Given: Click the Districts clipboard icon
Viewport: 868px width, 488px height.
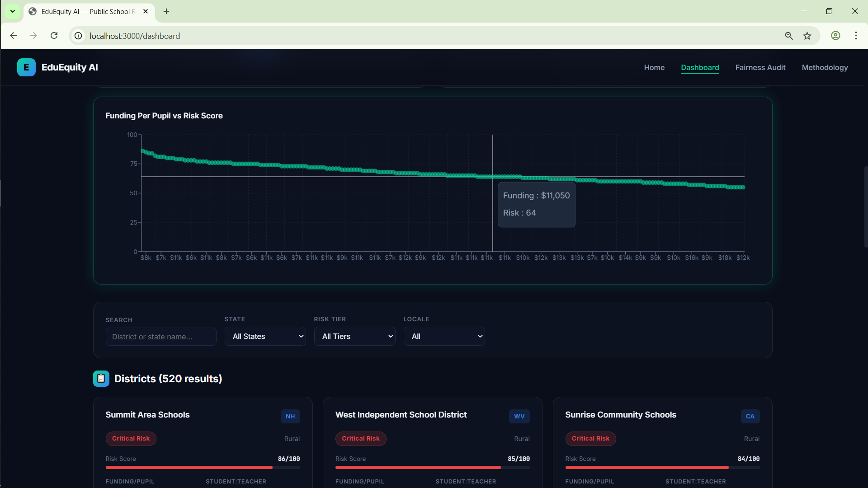Looking at the screenshot, I should (101, 379).
